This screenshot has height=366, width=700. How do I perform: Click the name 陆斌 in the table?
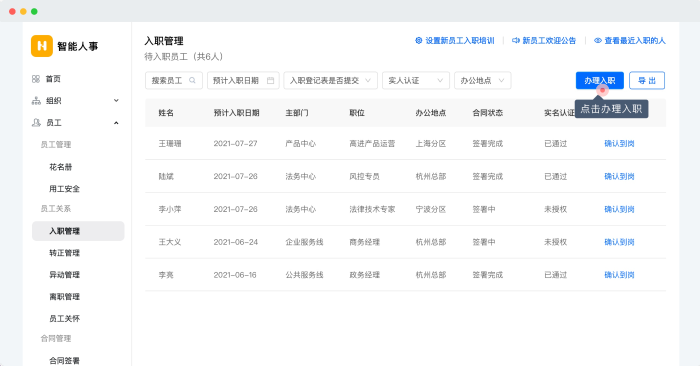pos(166,176)
